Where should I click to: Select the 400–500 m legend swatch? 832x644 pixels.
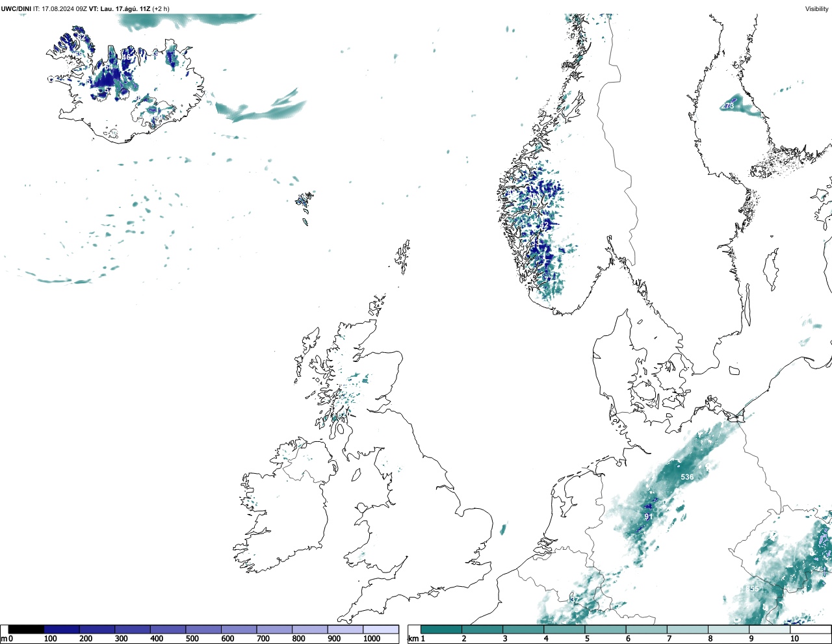[x=168, y=629]
